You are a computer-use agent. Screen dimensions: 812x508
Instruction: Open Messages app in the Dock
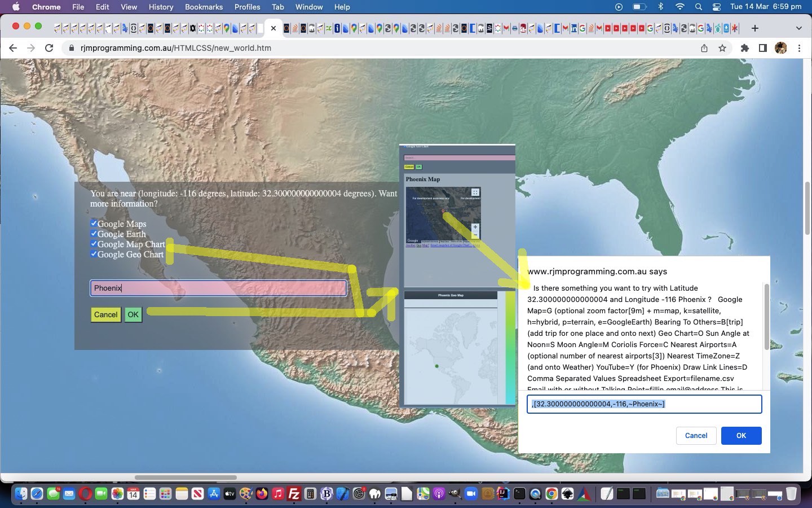tap(54, 494)
